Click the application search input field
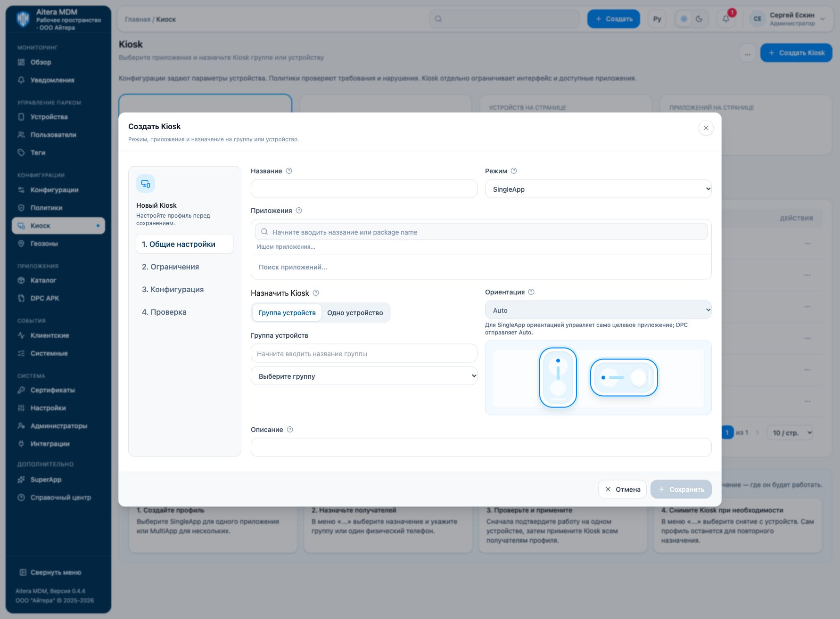The height and width of the screenshot is (619, 840). pyautogui.click(x=481, y=232)
